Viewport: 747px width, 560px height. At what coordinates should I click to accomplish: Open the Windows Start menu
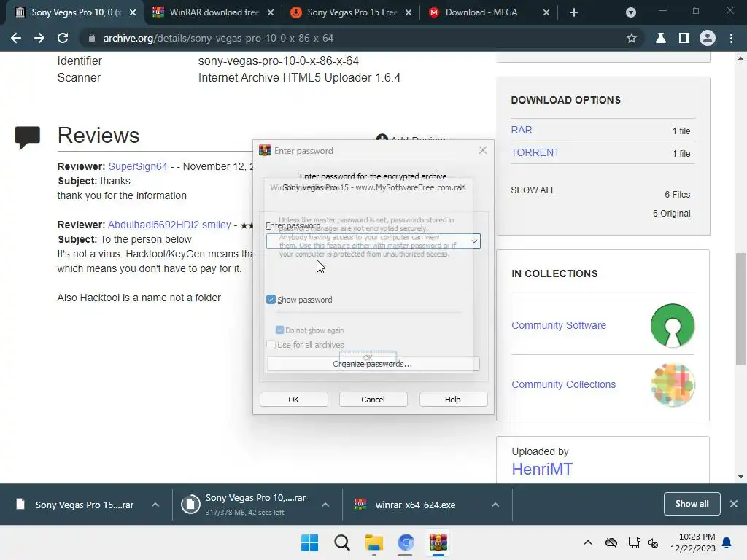(x=309, y=542)
